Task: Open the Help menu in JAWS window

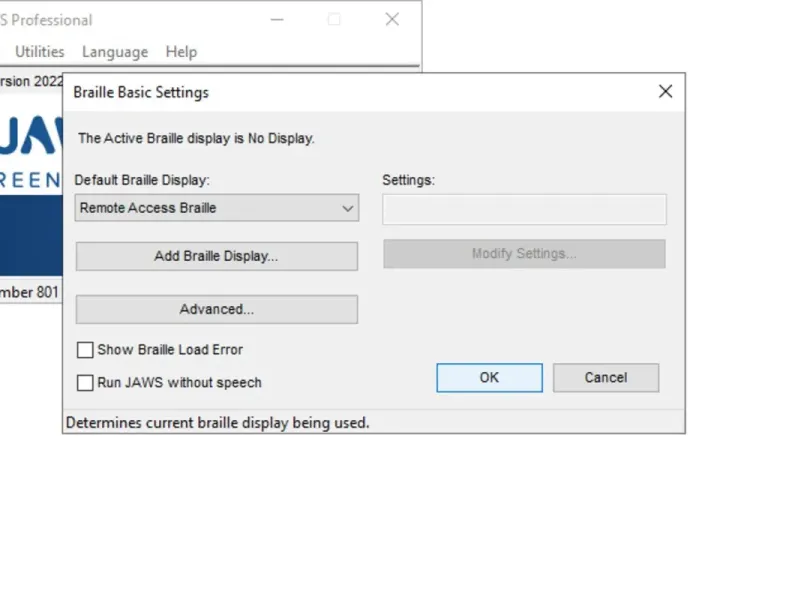Action: click(x=181, y=52)
